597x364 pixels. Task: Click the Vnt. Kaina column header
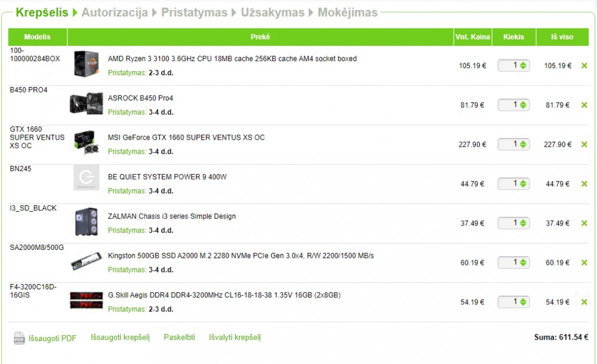point(473,37)
